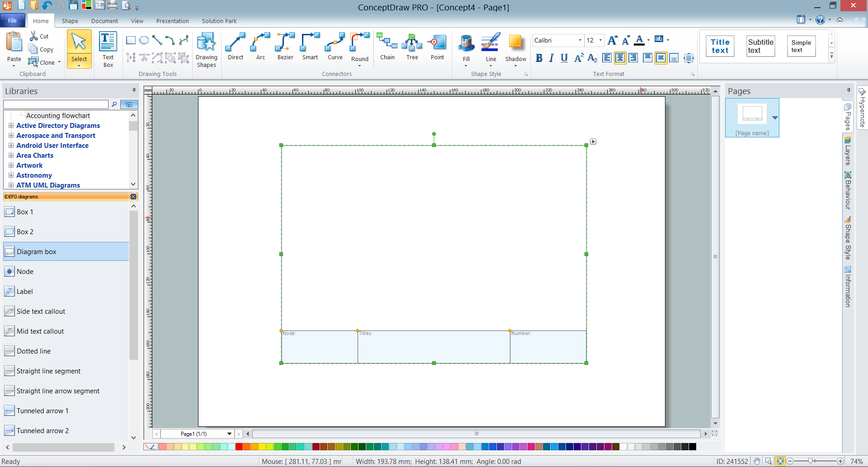Adjust the zoom slider handle

811,461
